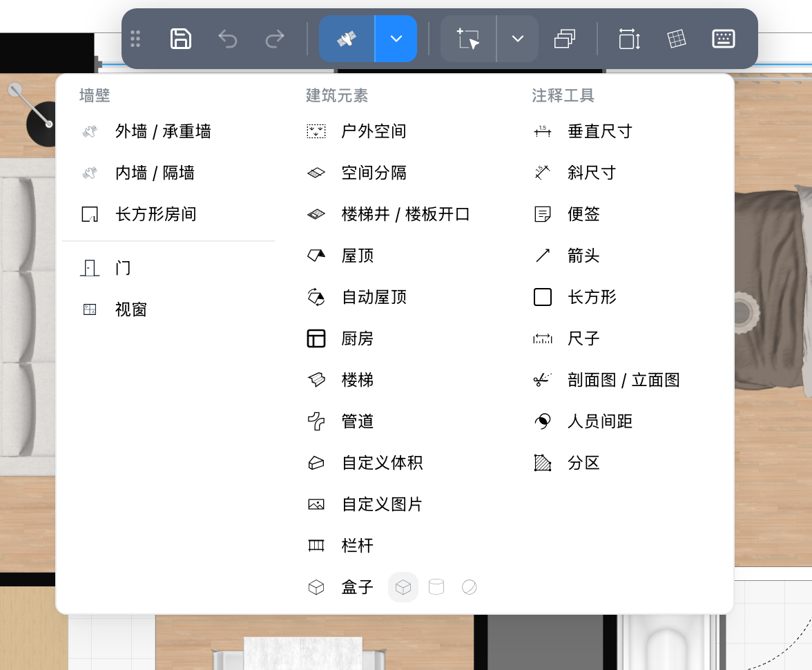Click the 自定义体积 custom volume icon
The image size is (812, 670).
click(x=316, y=463)
